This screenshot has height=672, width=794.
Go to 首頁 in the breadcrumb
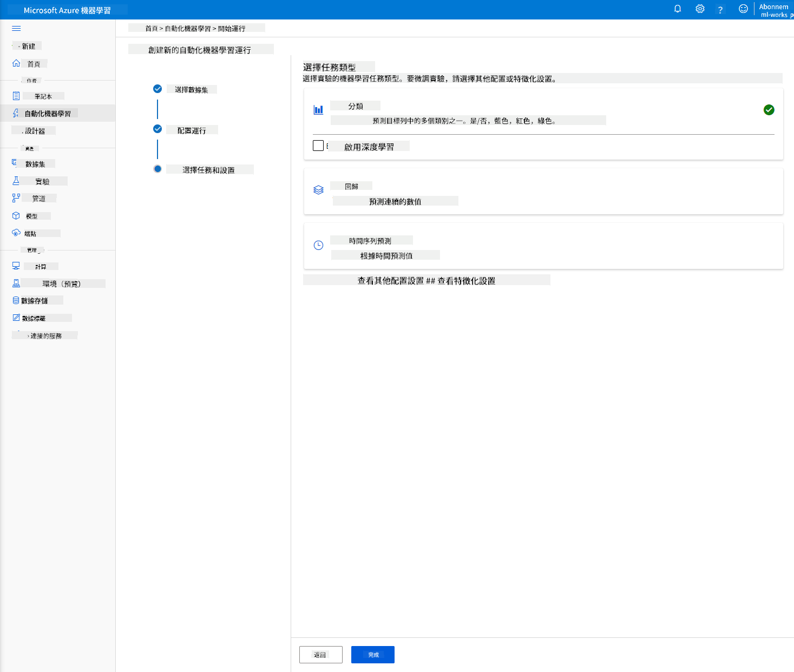coord(152,28)
